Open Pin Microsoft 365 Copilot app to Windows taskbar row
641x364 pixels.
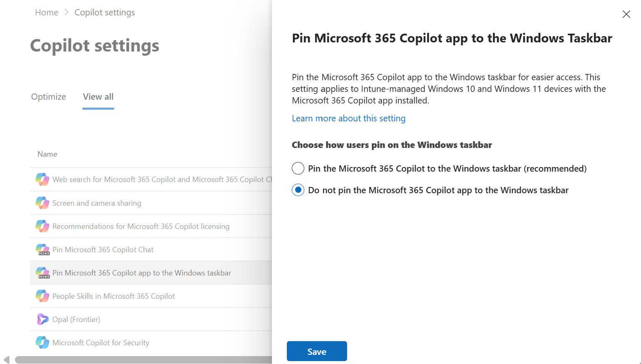[x=151, y=273]
